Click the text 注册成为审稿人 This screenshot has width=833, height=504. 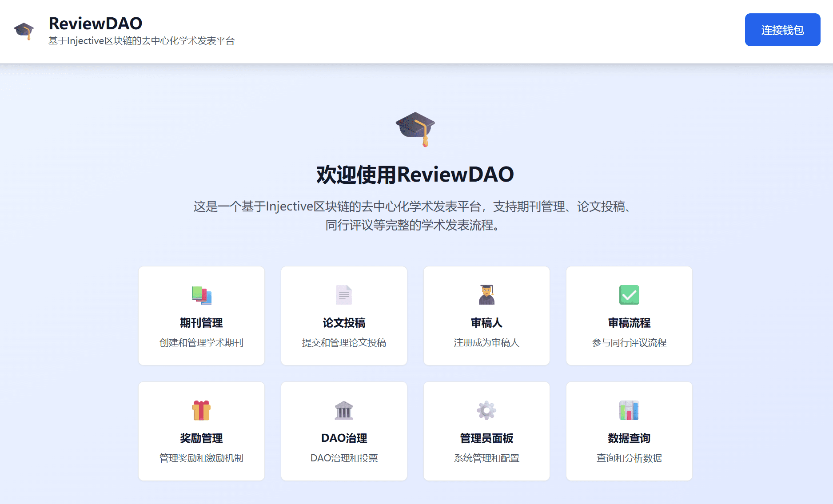(x=486, y=343)
